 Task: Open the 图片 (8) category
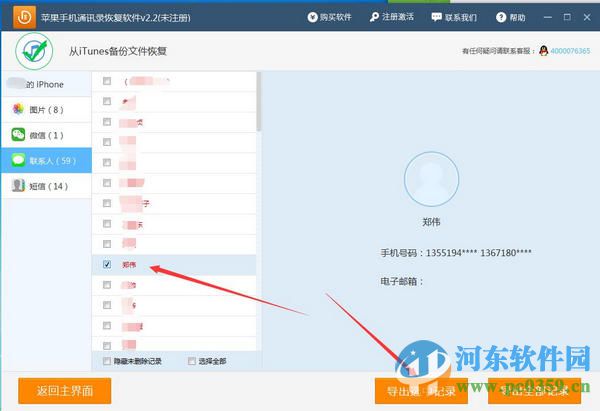pyautogui.click(x=46, y=110)
